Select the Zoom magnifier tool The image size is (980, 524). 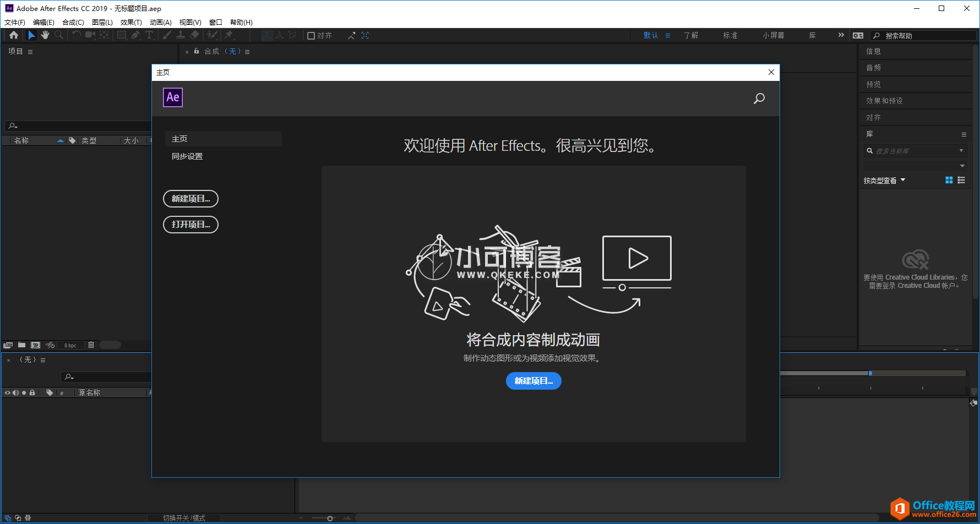tap(59, 35)
